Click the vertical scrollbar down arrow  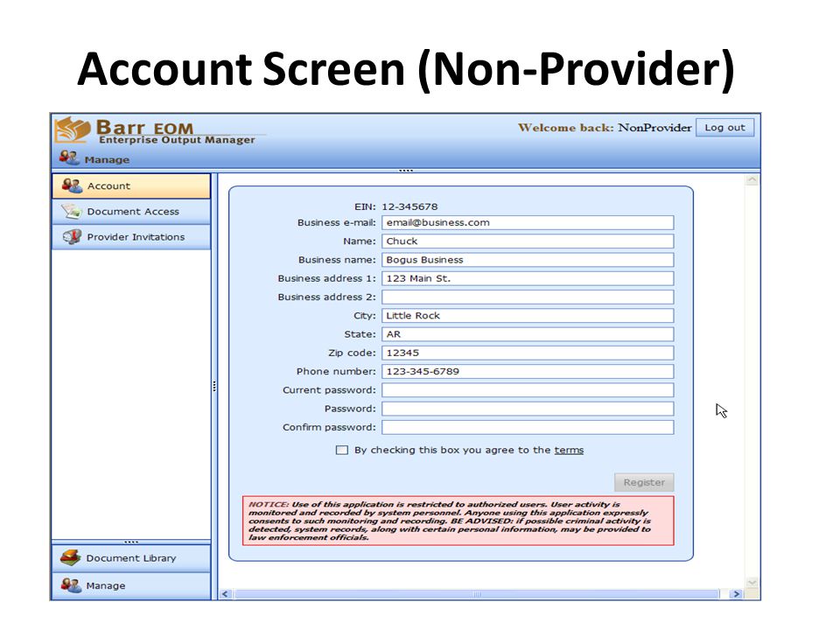tap(752, 583)
